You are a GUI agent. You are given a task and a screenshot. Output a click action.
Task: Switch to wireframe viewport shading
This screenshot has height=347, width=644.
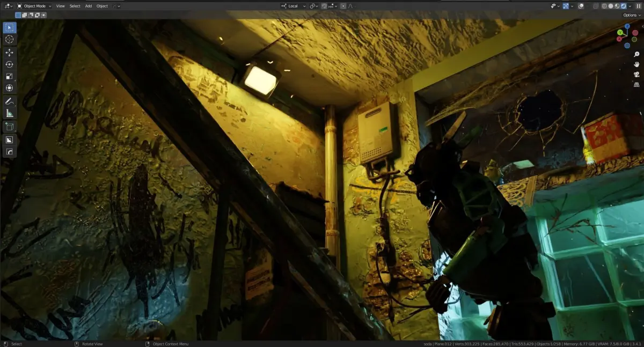(x=605, y=6)
